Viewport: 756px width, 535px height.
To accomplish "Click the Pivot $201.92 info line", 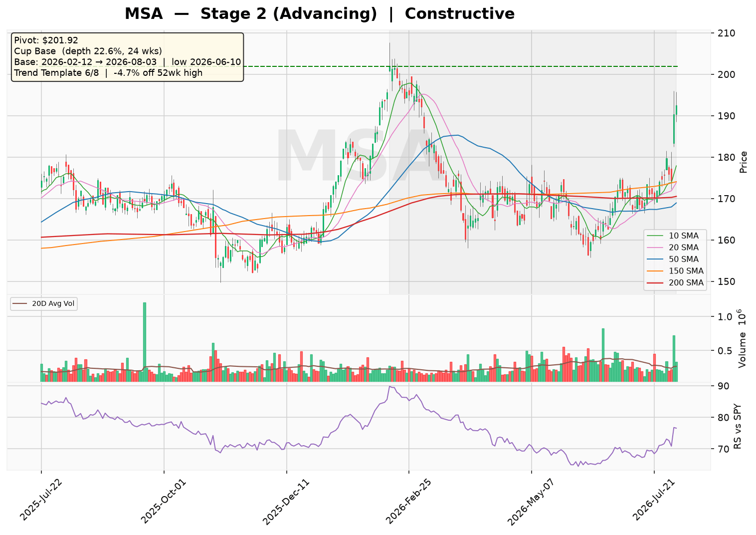I will tap(46, 40).
